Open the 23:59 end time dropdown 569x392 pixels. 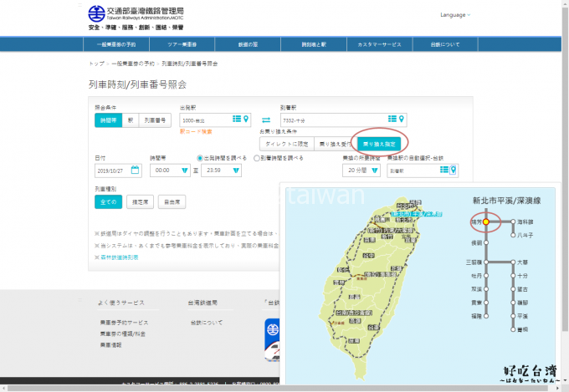tap(236, 171)
